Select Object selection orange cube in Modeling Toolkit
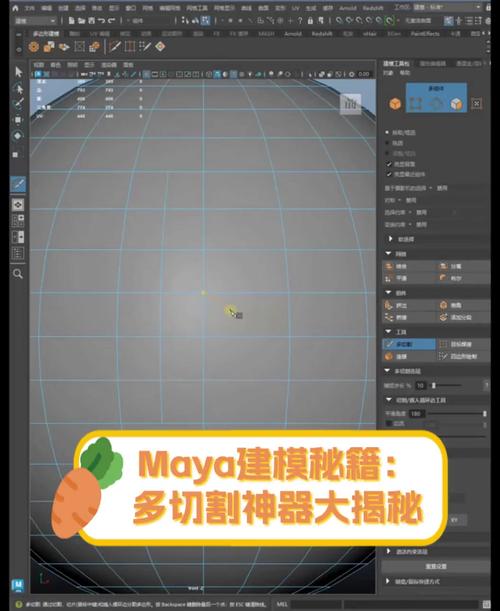This screenshot has width=500, height=611. [x=395, y=104]
